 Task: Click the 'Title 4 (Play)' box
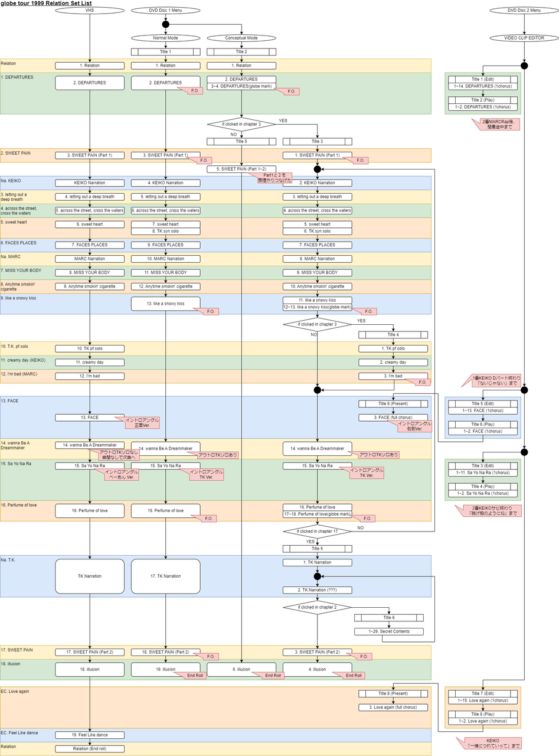point(483,487)
